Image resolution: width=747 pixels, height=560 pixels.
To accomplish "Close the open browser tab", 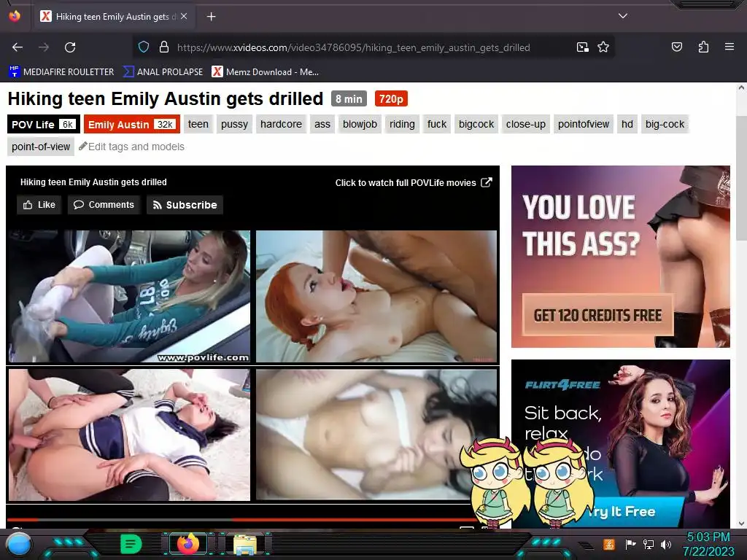I will point(184,16).
